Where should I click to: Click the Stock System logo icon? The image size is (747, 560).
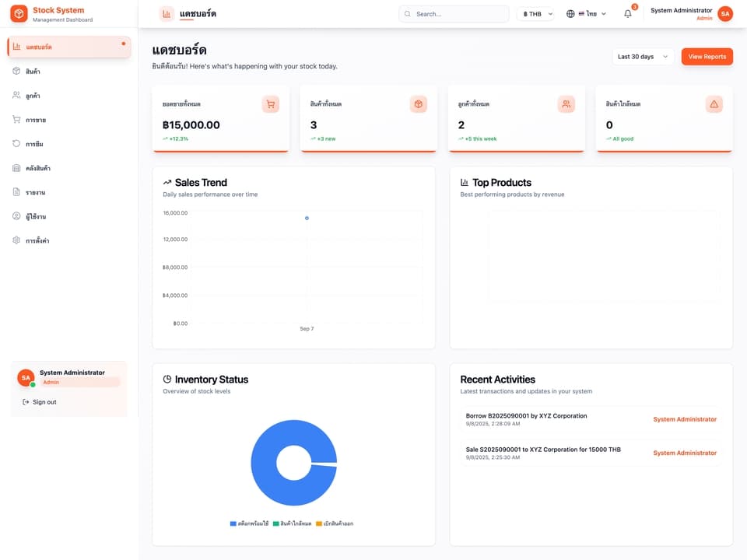19,13
